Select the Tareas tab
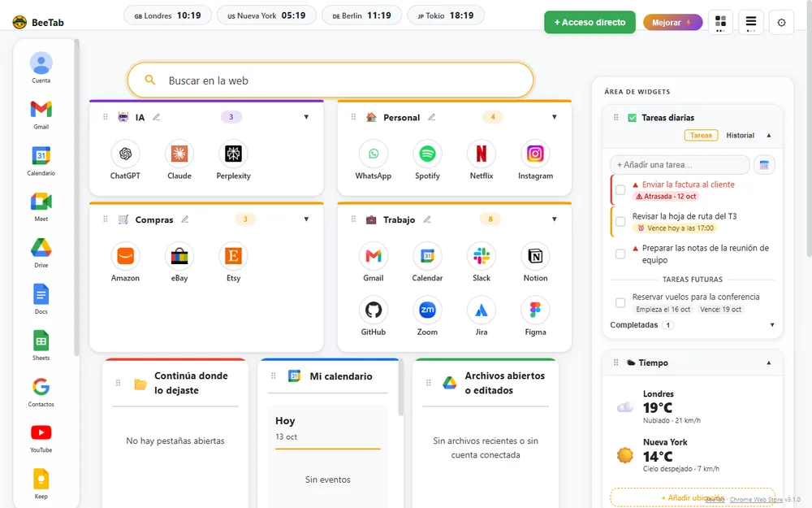Viewport: 812px width, 508px height. coord(701,135)
